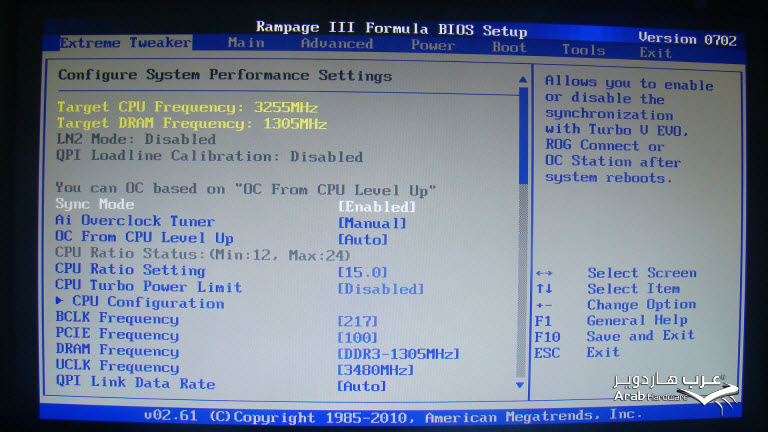768x432 pixels.
Task: Click the arrow beside CPU Configuration
Action: pyautogui.click(x=59, y=300)
